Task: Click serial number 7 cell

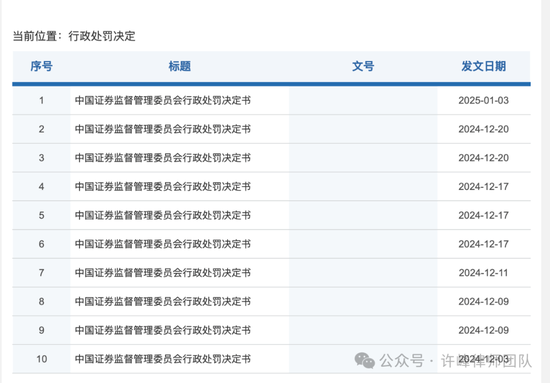Action: click(x=41, y=273)
